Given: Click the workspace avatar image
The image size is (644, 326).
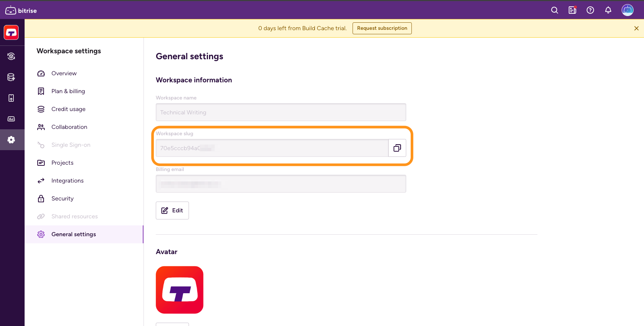Looking at the screenshot, I should click(x=180, y=290).
